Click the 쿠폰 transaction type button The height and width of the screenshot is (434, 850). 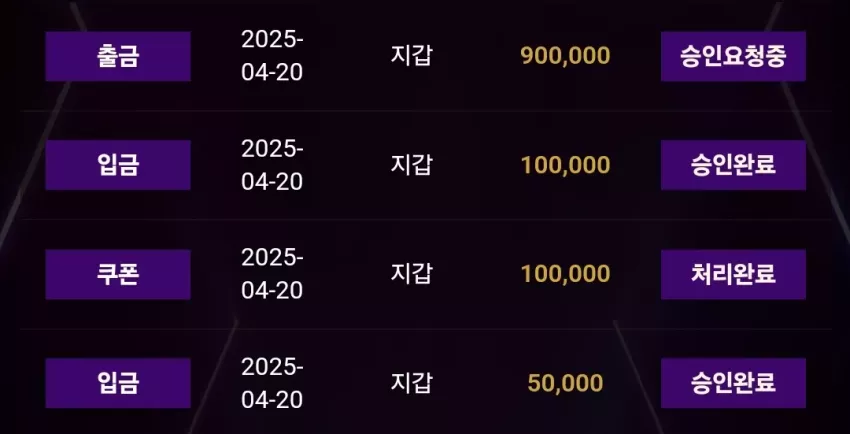click(x=118, y=274)
